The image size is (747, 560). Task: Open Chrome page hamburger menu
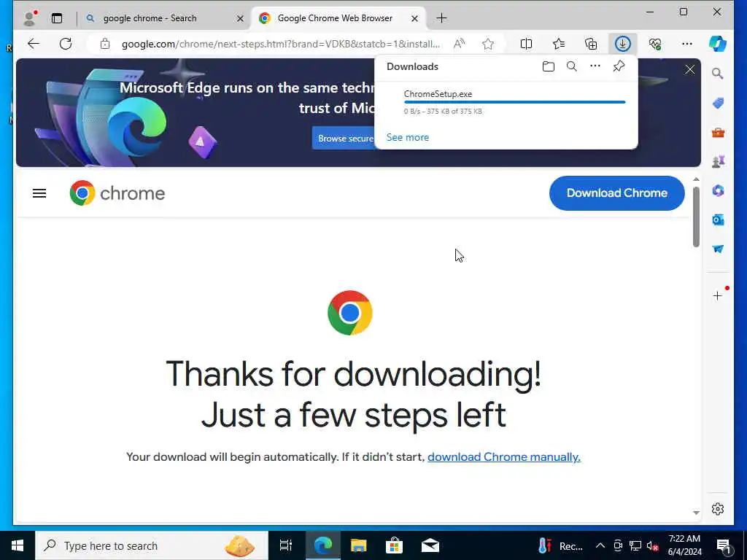(39, 192)
